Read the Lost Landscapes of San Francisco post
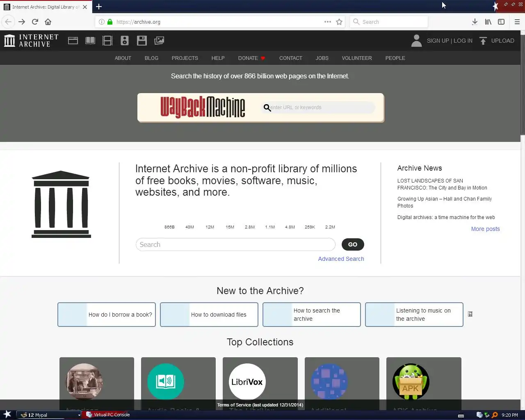 (442, 184)
